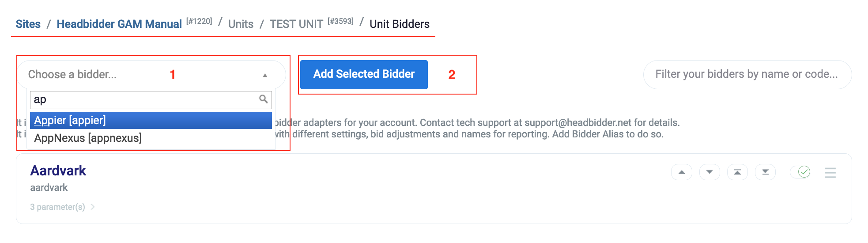Navigate to the Units breadcrumb

coord(241,24)
